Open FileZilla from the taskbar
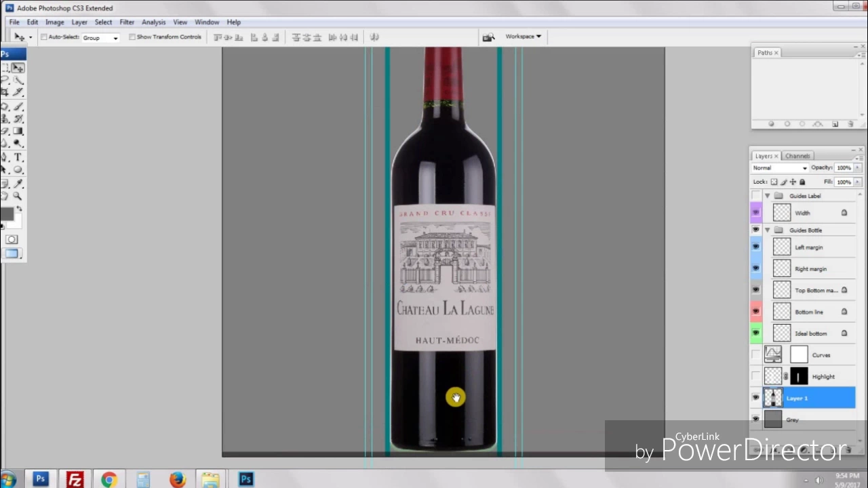This screenshot has height=488, width=868. click(x=75, y=479)
